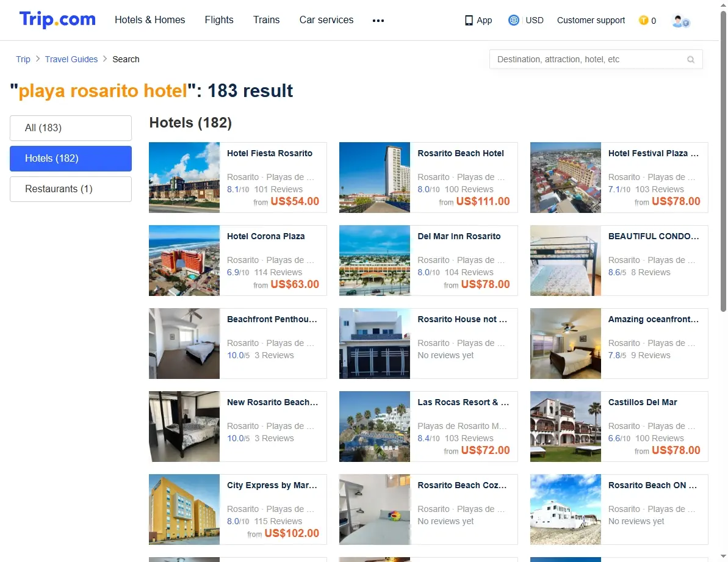Screen dimensions: 728x562
Task: Click the Trip.com logo
Action: [x=57, y=20]
